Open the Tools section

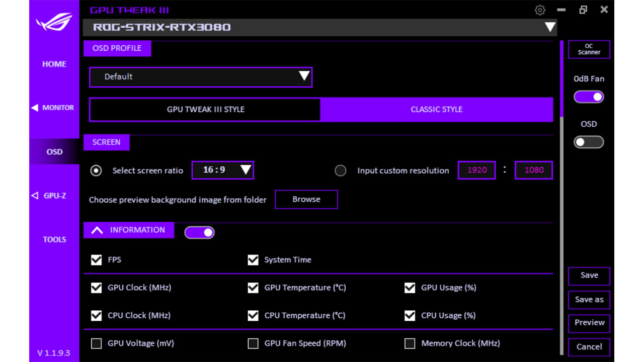click(54, 239)
